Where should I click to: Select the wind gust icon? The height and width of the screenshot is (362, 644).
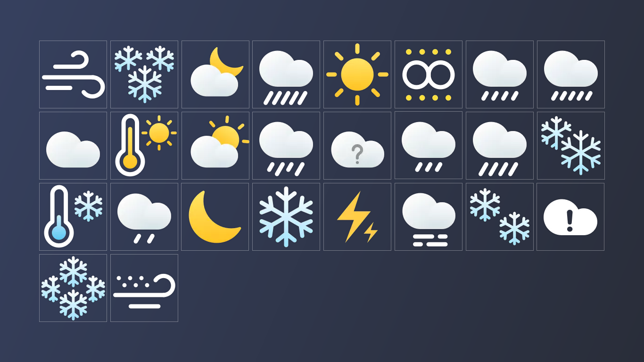click(73, 74)
